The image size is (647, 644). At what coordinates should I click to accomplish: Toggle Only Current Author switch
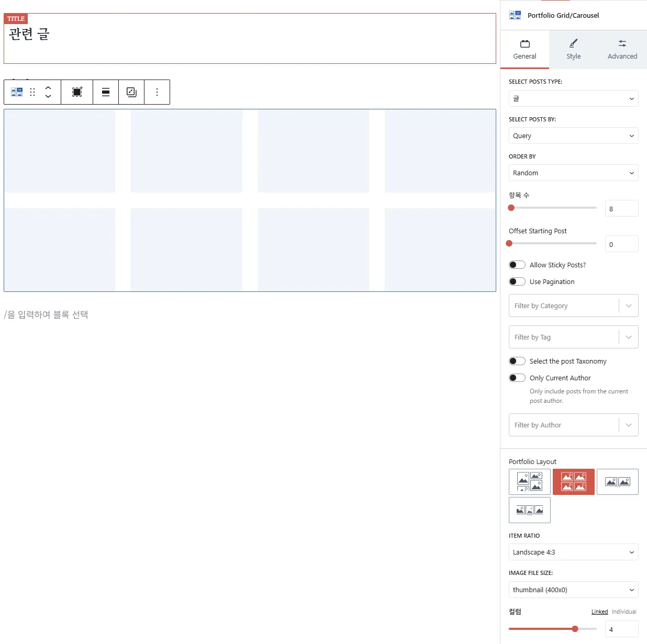pyautogui.click(x=517, y=378)
